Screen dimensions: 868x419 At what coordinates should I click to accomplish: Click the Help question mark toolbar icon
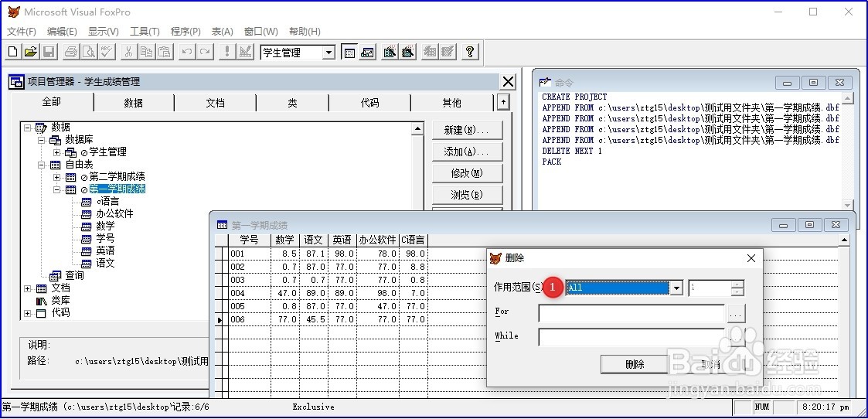pyautogui.click(x=470, y=52)
